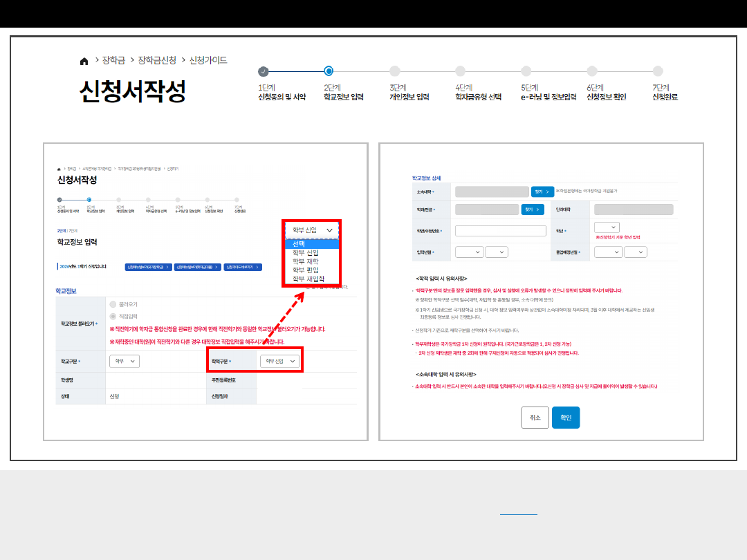Select the 직접입력 radio button
Screen dimensions: 747x560
coord(113,316)
